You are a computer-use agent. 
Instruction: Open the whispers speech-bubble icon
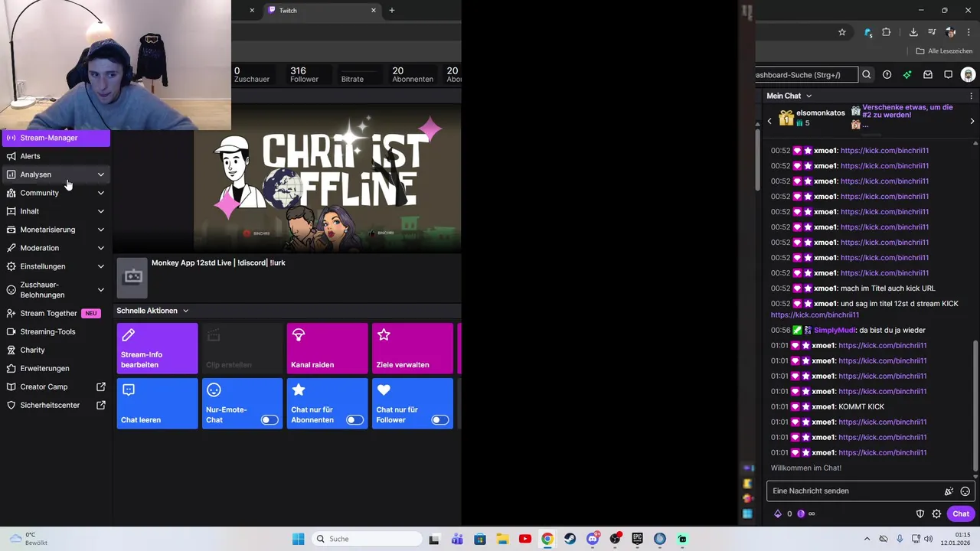pyautogui.click(x=948, y=75)
